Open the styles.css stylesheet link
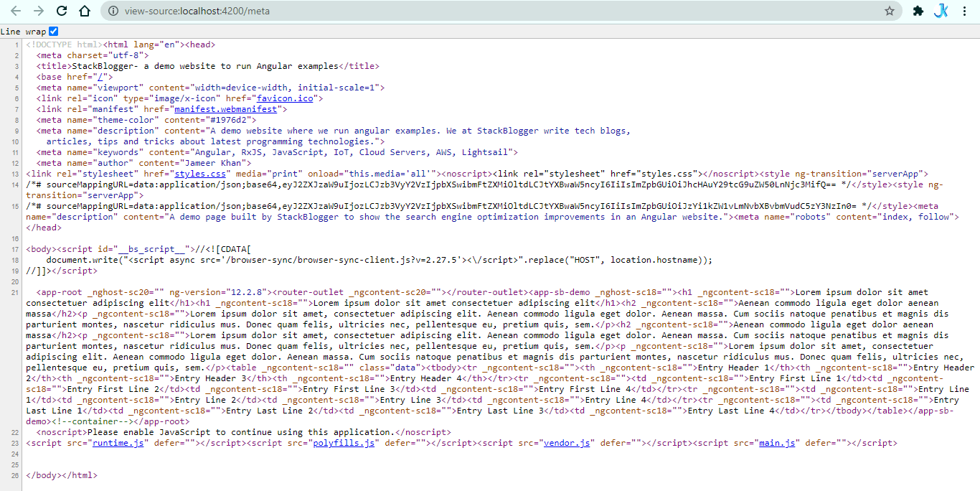980x491 pixels. [x=200, y=174]
